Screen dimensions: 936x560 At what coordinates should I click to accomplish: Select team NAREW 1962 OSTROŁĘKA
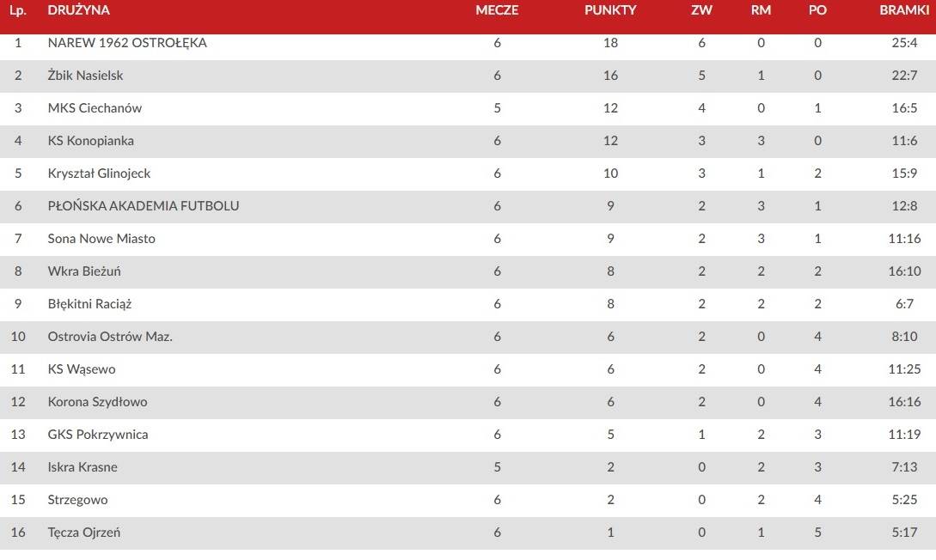[x=127, y=43]
